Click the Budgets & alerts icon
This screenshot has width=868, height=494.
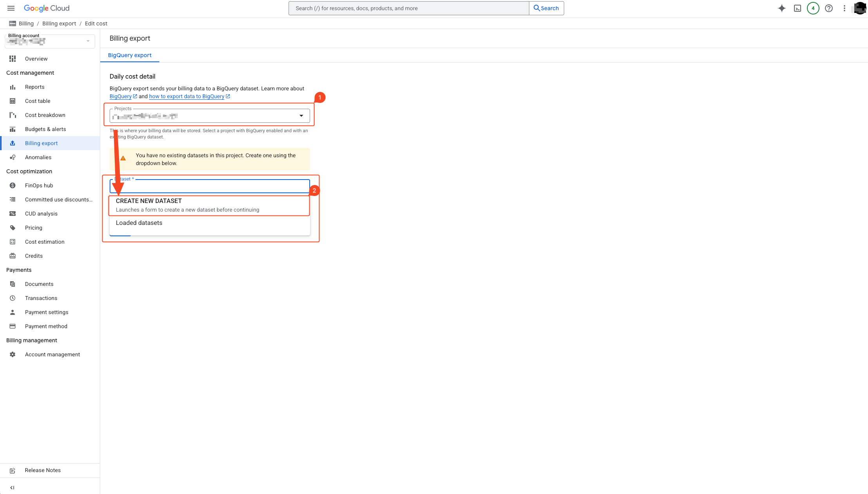pyautogui.click(x=13, y=129)
